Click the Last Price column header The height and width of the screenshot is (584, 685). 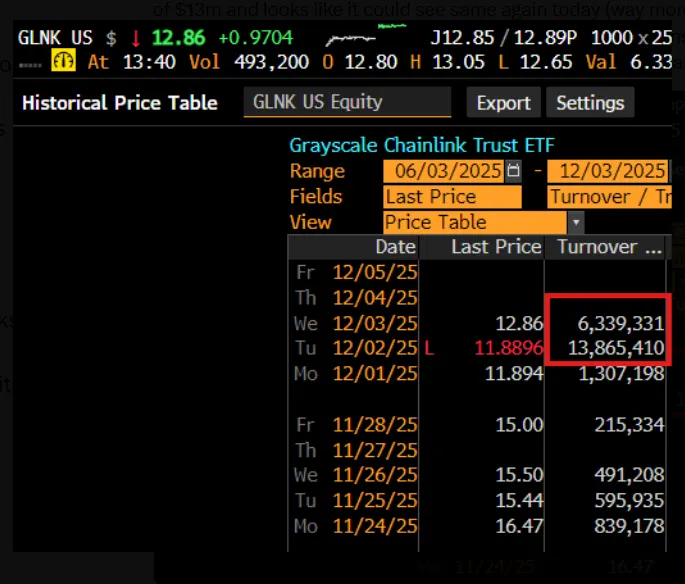[496, 247]
